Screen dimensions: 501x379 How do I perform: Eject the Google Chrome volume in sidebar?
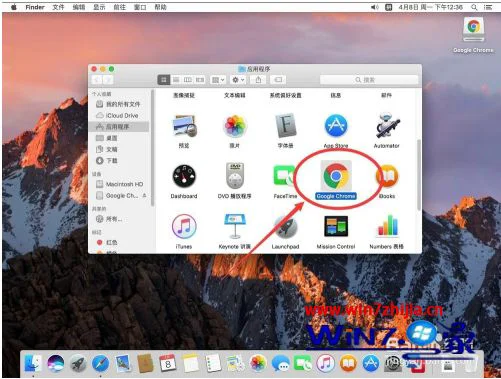[144, 196]
